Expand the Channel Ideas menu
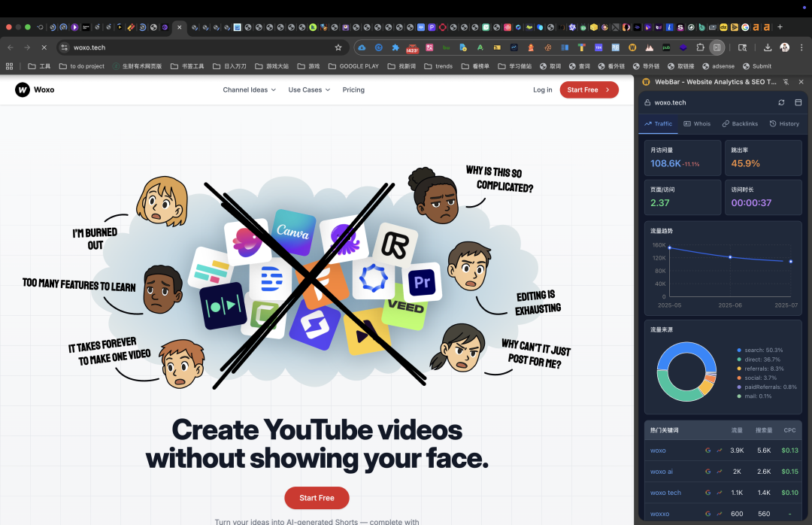 pos(249,90)
